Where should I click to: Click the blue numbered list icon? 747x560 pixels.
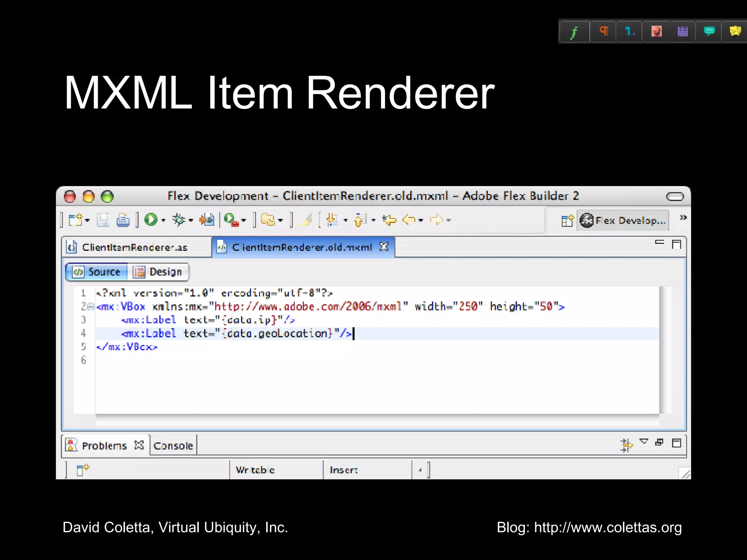[630, 32]
